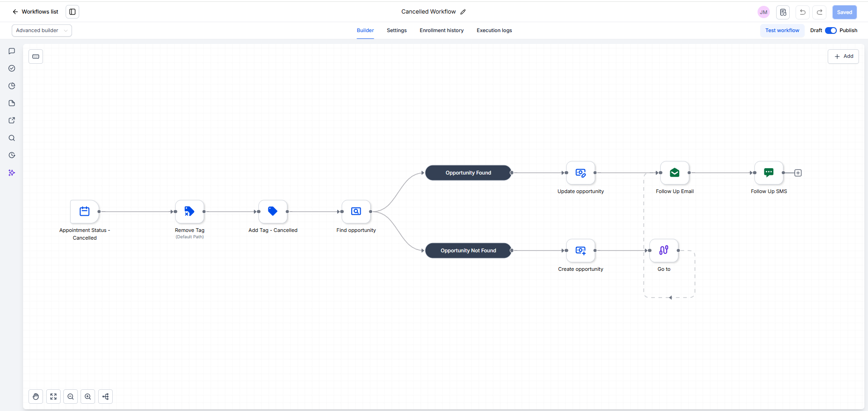
Task: Zoom in on the workflow canvas
Action: (x=88, y=397)
